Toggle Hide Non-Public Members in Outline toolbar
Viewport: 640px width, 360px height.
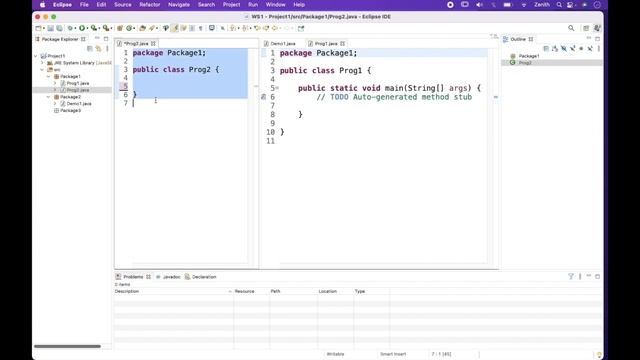point(581,49)
